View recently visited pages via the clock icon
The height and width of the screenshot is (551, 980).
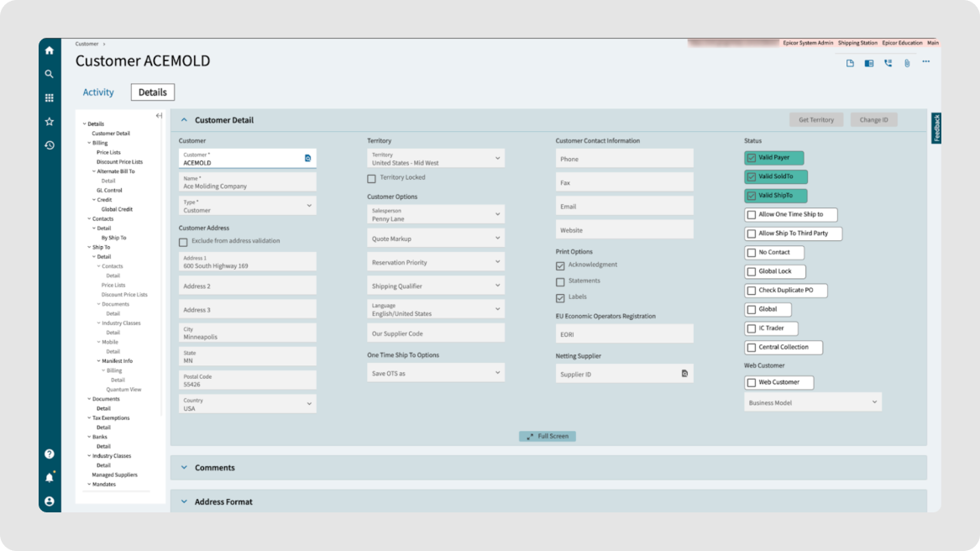[x=50, y=144]
